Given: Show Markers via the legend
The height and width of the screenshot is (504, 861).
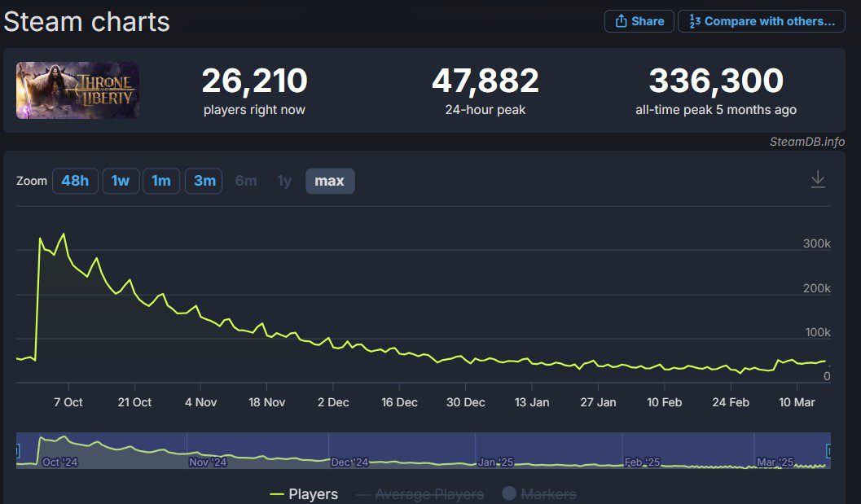Looking at the screenshot, I should 538,493.
